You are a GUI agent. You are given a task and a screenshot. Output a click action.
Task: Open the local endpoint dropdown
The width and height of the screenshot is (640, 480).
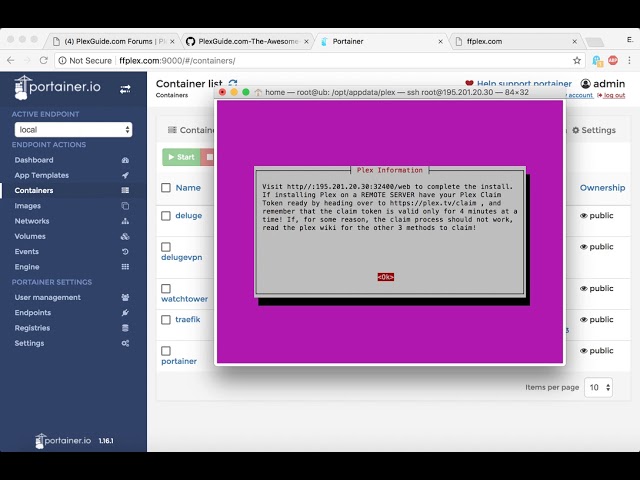point(73,130)
